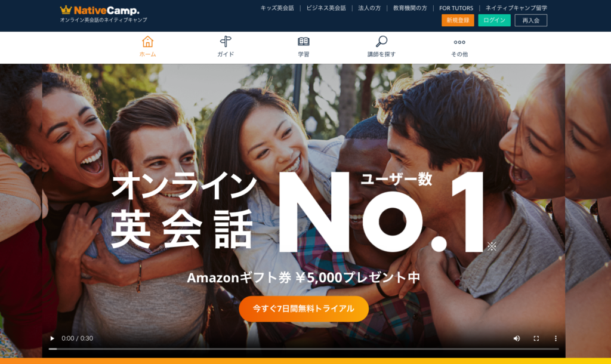Seek along the video progress bar
611x364 pixels.
point(304,349)
